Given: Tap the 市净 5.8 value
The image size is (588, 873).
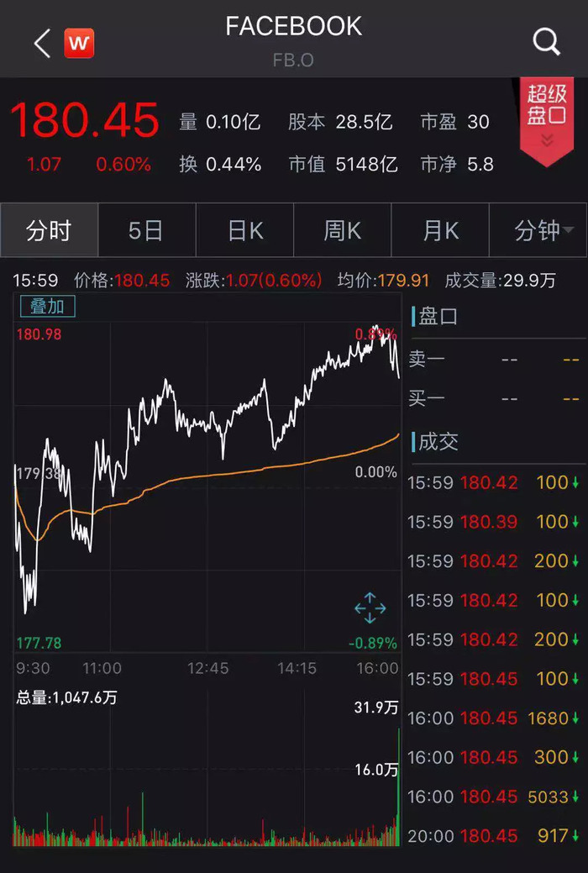Looking at the screenshot, I should click(x=457, y=164).
